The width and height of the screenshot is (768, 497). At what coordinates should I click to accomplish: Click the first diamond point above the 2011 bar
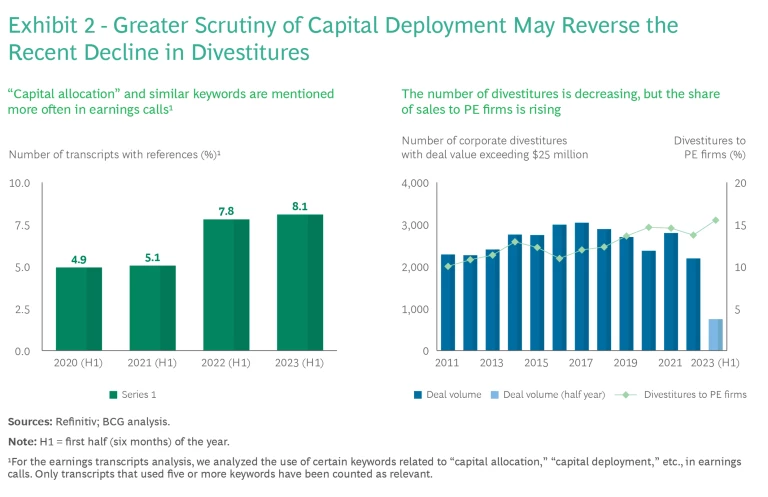(x=448, y=266)
